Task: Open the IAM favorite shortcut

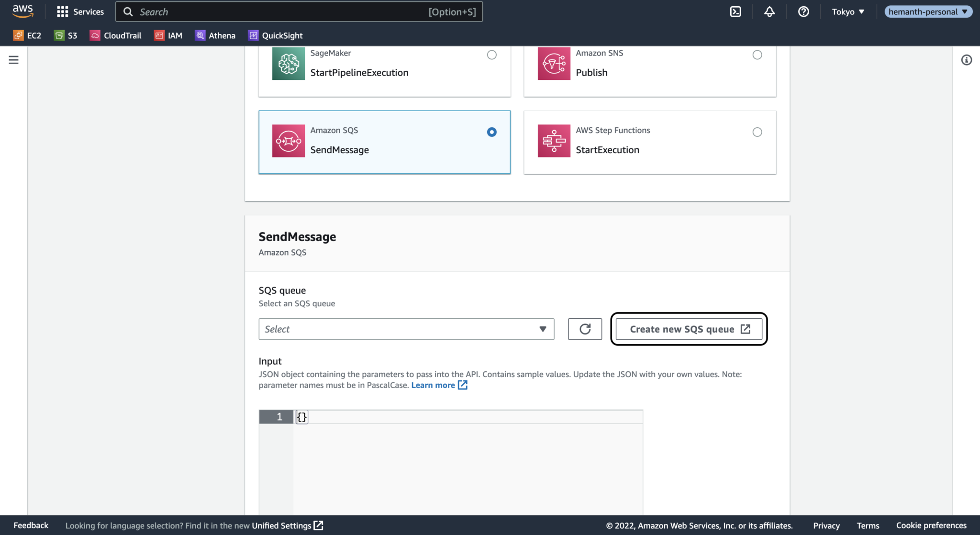Action: point(168,35)
